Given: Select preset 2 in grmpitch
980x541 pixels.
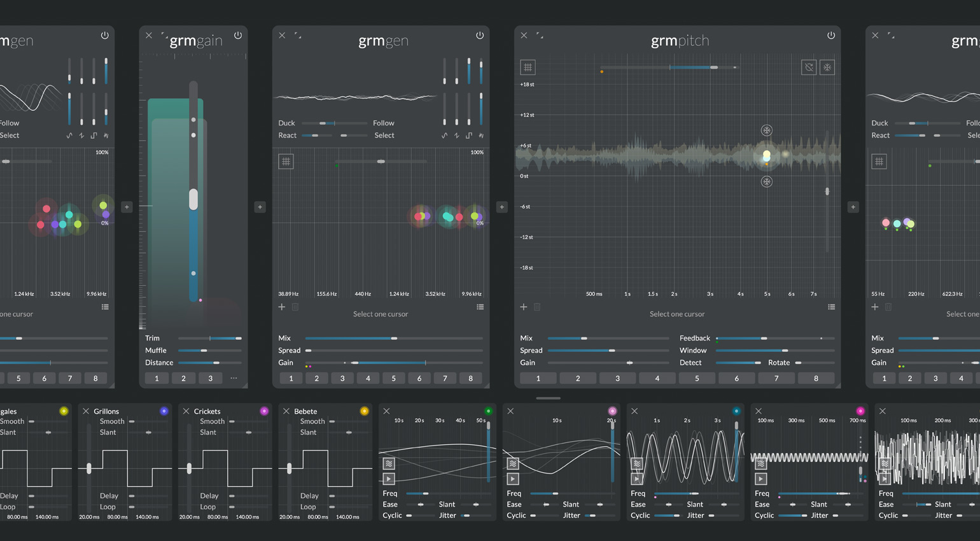Looking at the screenshot, I should point(578,378).
